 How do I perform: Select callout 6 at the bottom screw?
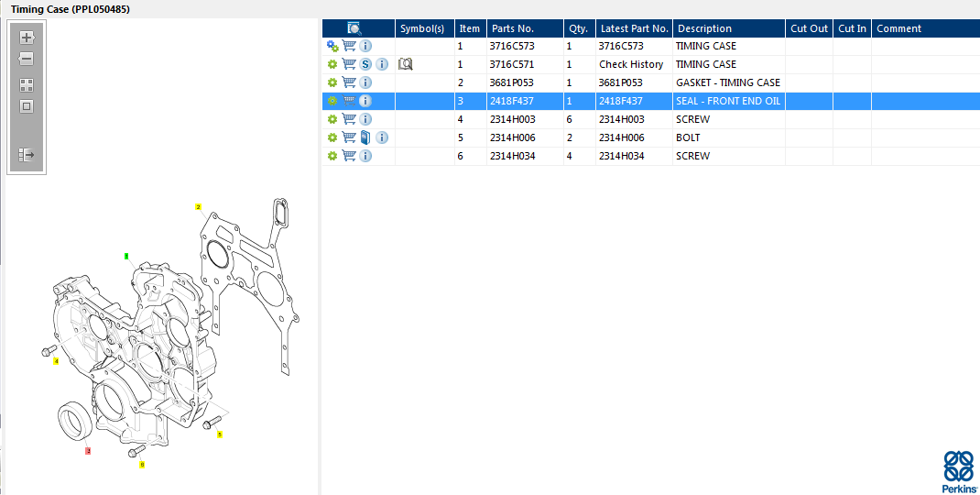[x=143, y=465]
